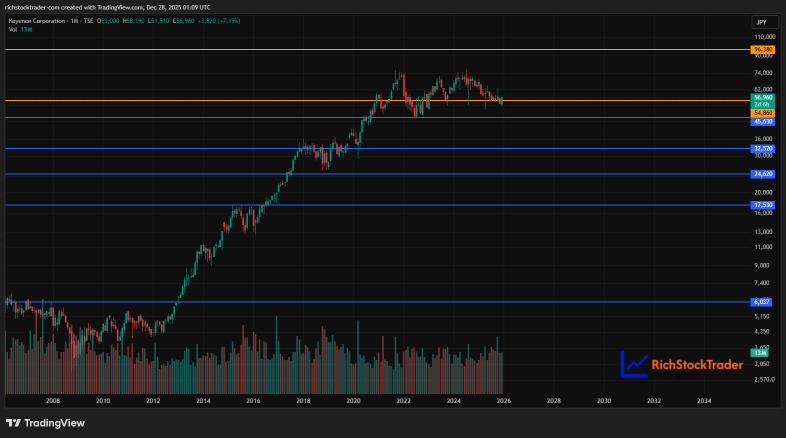Click the RichStockTrader chart logo icon
The width and height of the screenshot is (786, 438).
pos(634,364)
